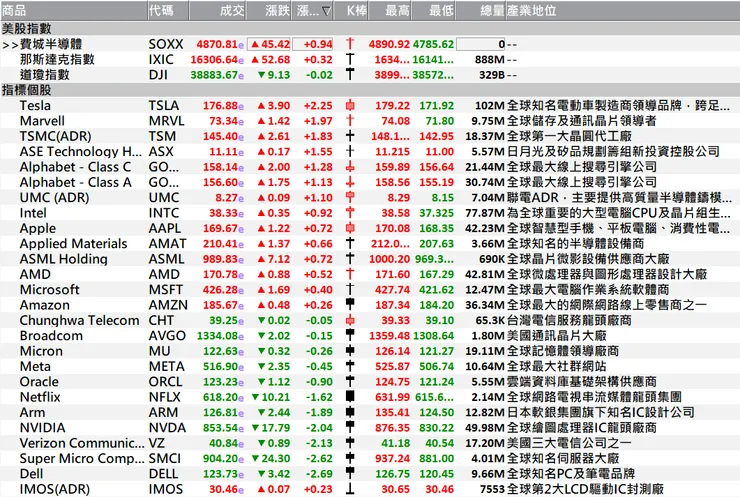Click the K-bar icon for Netflix

350,397
